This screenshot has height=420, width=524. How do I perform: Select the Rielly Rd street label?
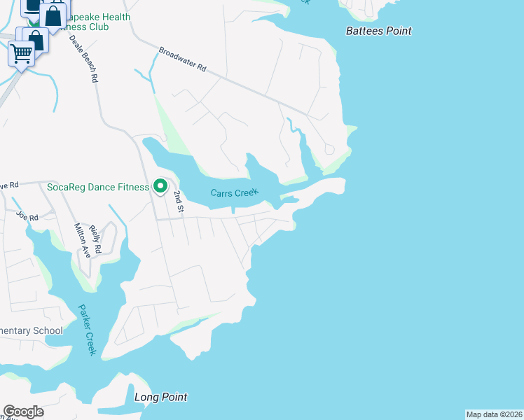[95, 239]
